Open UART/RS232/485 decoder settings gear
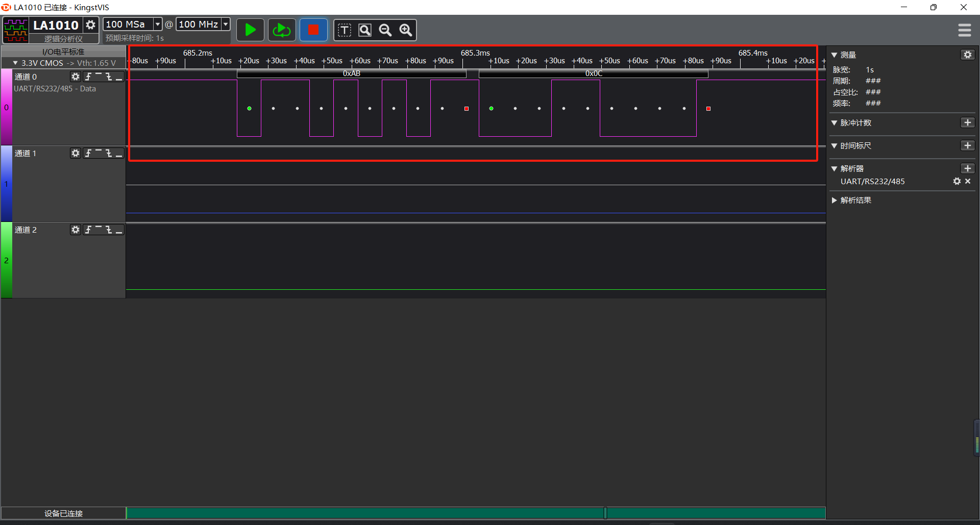The image size is (980, 525). pyautogui.click(x=957, y=181)
